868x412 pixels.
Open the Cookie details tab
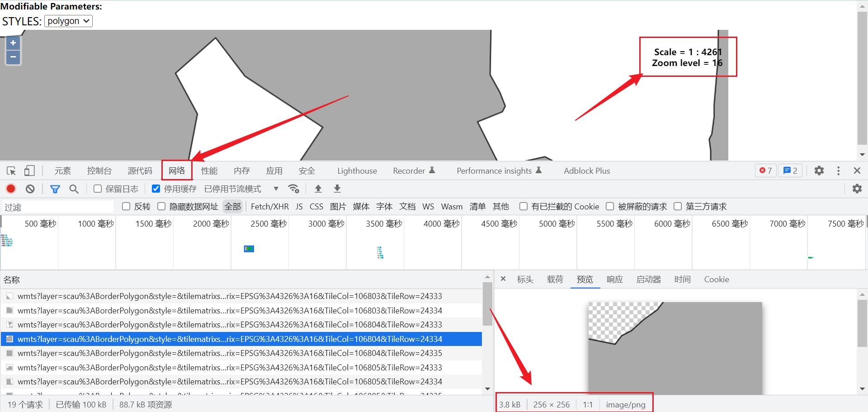717,279
